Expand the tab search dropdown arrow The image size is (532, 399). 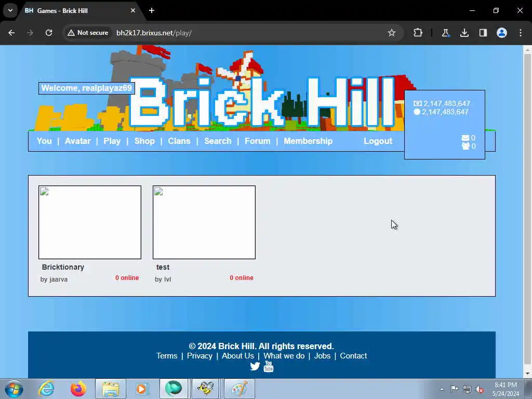(10, 10)
